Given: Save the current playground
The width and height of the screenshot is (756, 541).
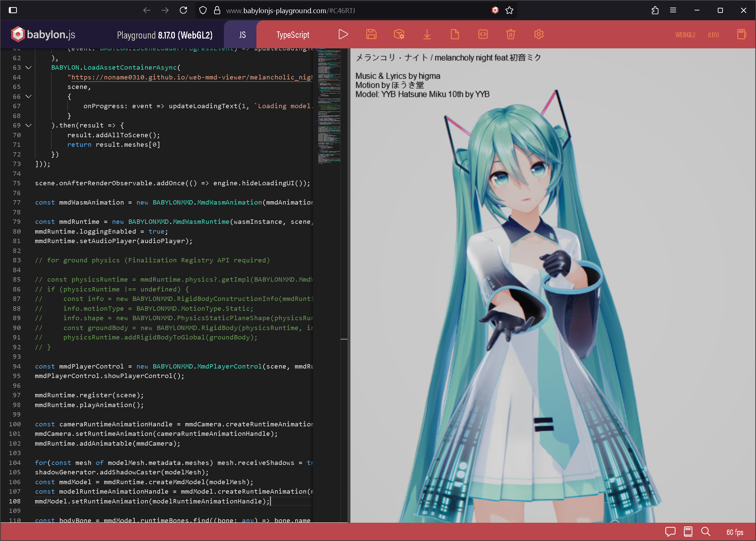Looking at the screenshot, I should 371,34.
